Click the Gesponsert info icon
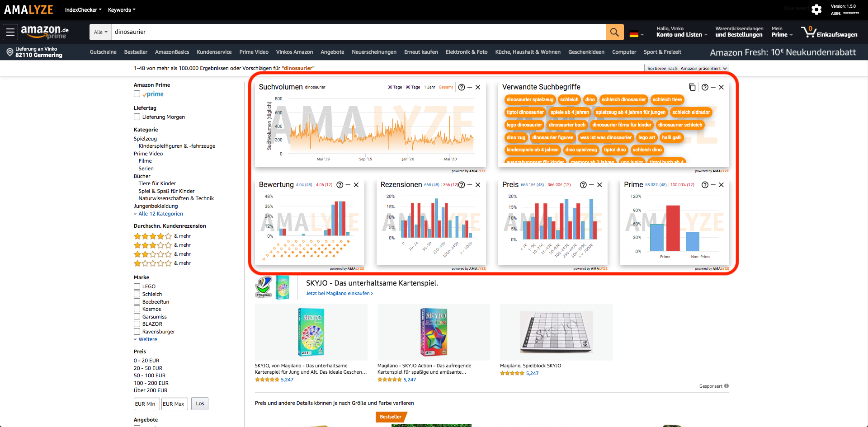This screenshot has height=427, width=868. point(726,386)
